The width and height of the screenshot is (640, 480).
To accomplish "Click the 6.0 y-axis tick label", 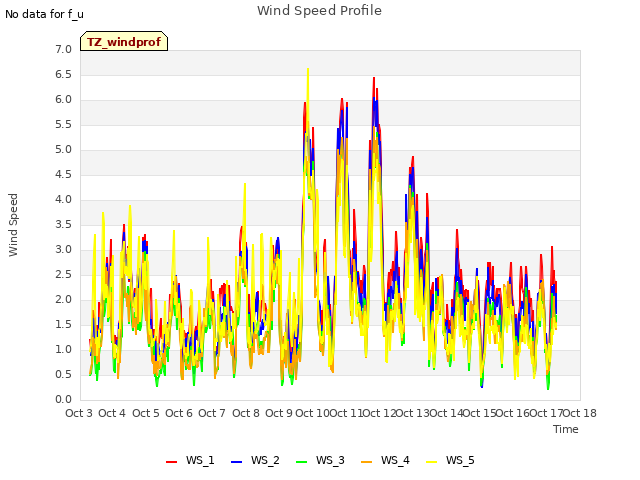I will (63, 100).
